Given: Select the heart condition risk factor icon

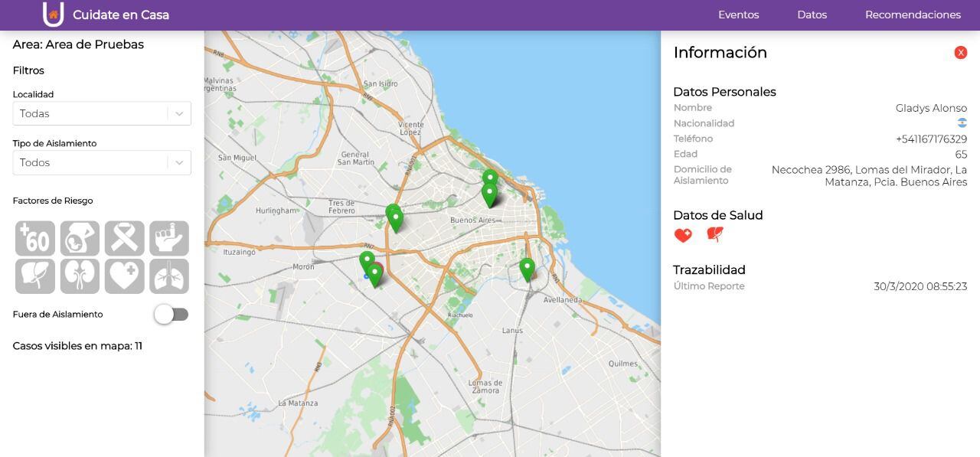Looking at the screenshot, I should (124, 276).
